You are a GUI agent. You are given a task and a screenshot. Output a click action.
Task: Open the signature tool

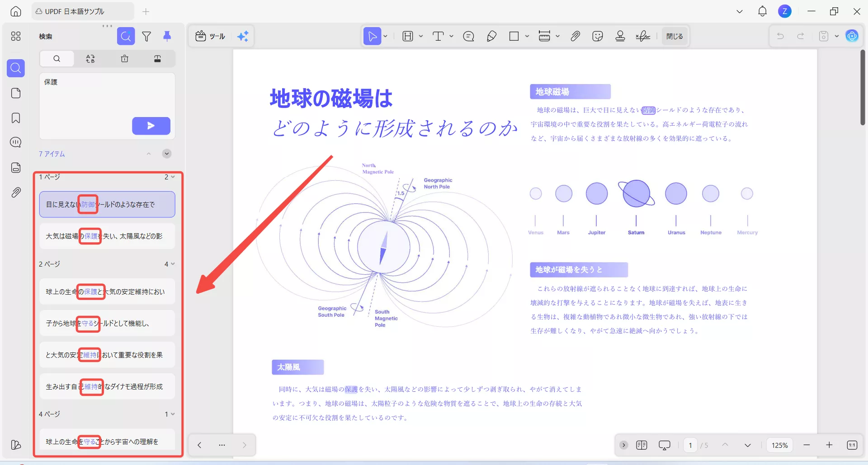click(x=642, y=36)
